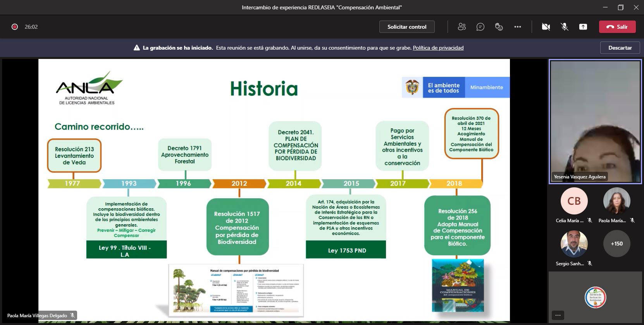The height and width of the screenshot is (325, 644).
Task: Open the participants panel icon
Action: pos(461,27)
